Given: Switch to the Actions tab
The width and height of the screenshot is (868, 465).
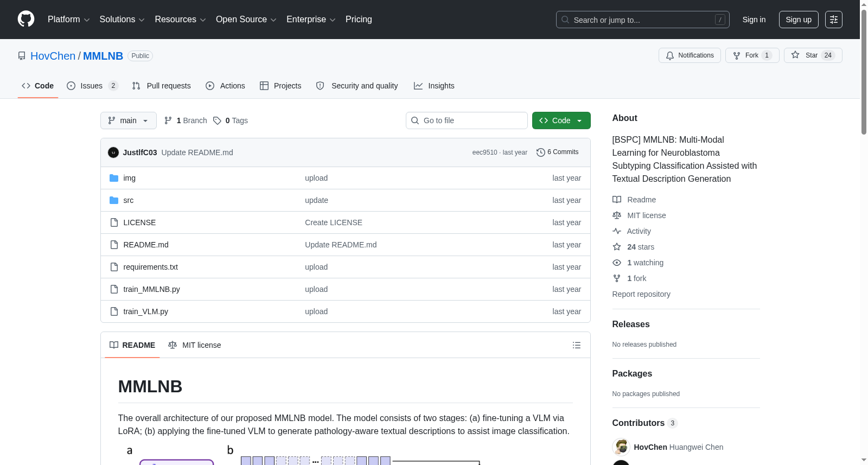Looking at the screenshot, I should click(x=226, y=86).
